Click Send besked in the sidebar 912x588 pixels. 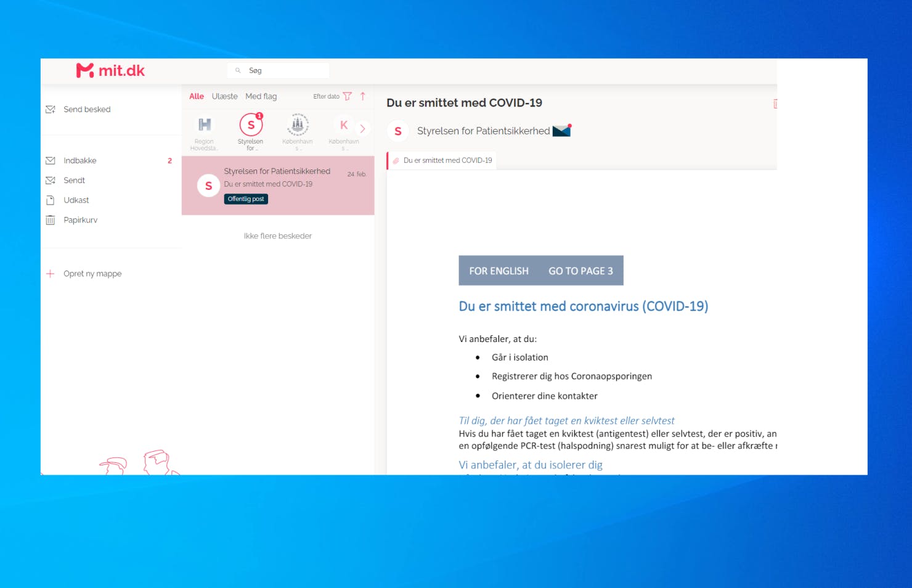click(87, 109)
